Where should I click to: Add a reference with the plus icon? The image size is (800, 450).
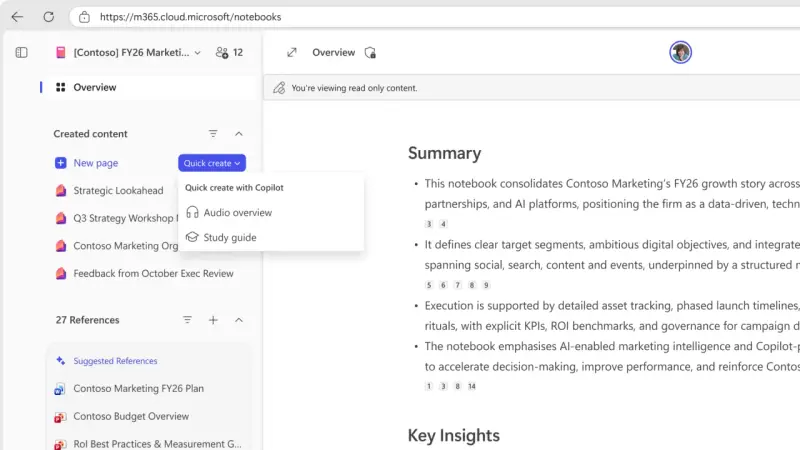click(x=213, y=320)
